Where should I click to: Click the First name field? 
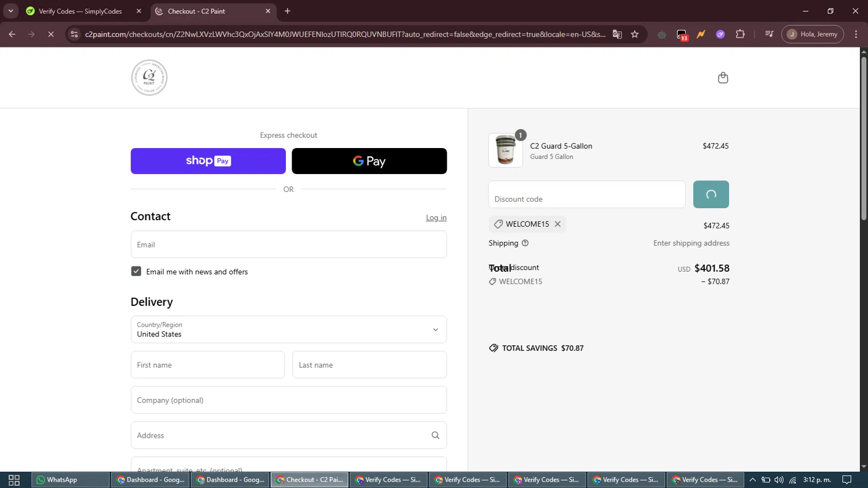click(208, 365)
